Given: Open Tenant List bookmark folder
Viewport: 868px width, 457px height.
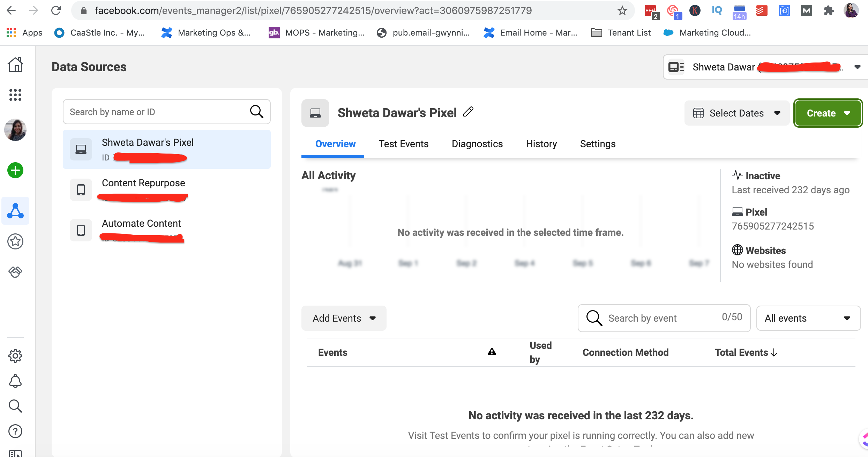Looking at the screenshot, I should (x=621, y=32).
